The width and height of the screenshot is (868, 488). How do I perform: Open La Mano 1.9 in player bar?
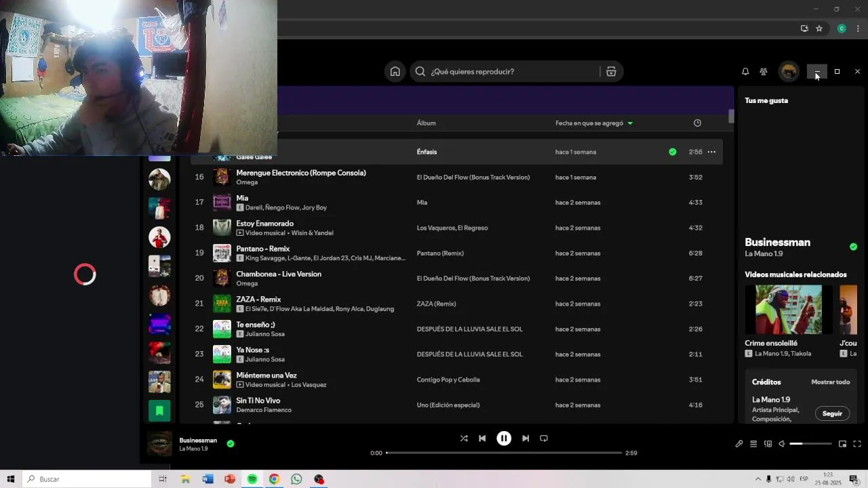(x=193, y=449)
